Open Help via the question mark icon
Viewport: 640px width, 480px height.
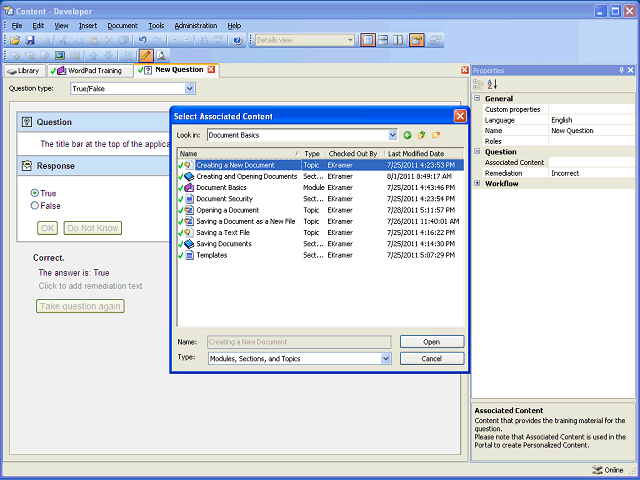click(x=238, y=40)
